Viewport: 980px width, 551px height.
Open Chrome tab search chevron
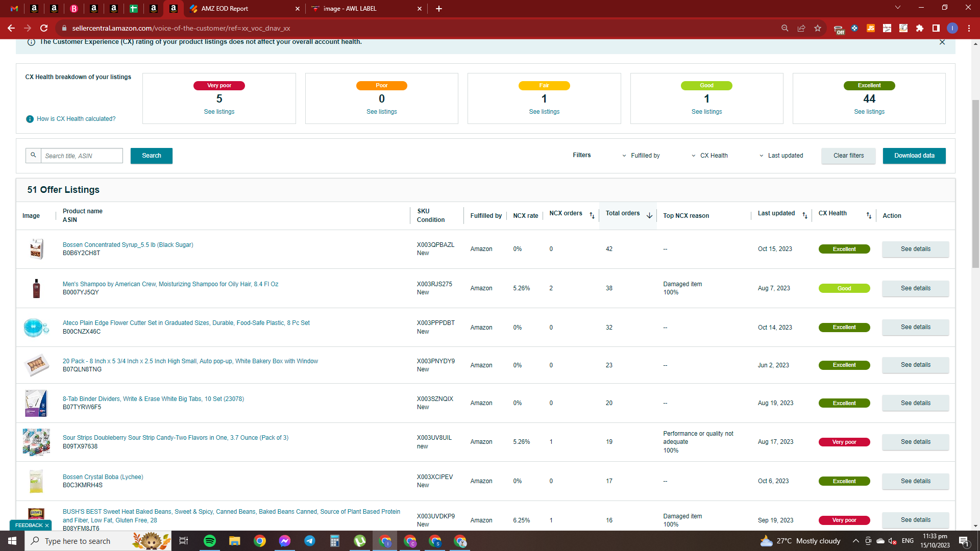click(898, 8)
